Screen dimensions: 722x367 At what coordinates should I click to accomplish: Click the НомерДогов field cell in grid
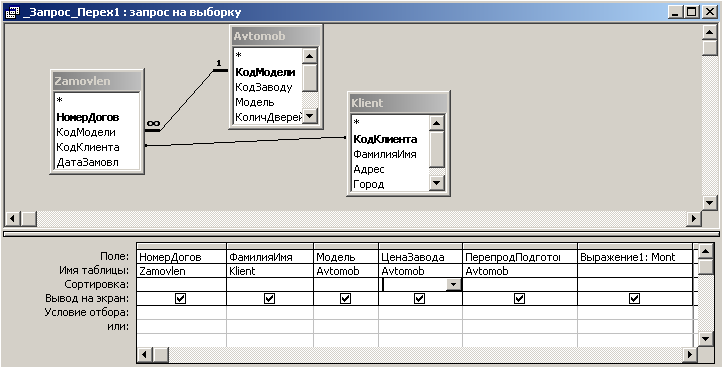tap(181, 257)
